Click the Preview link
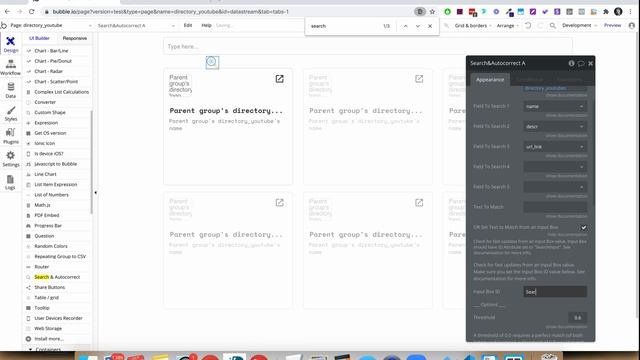The height and width of the screenshot is (360, 640). click(612, 25)
